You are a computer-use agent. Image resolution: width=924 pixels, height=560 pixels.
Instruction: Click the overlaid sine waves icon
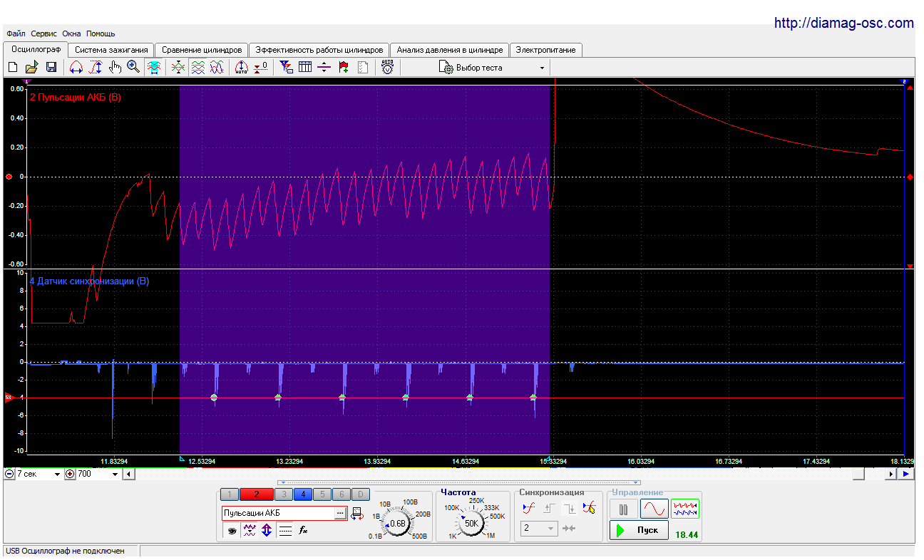coord(217,67)
